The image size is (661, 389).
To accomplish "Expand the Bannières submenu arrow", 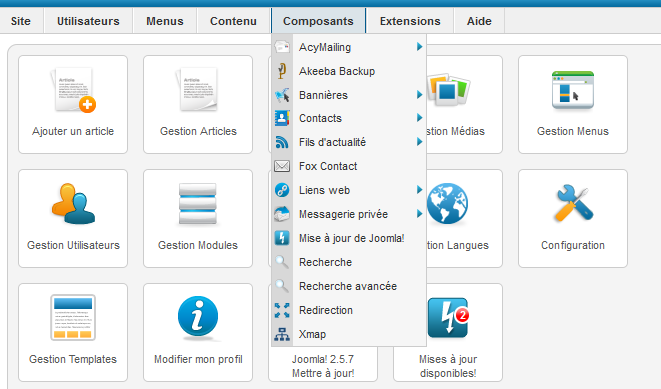I will pos(419,95).
